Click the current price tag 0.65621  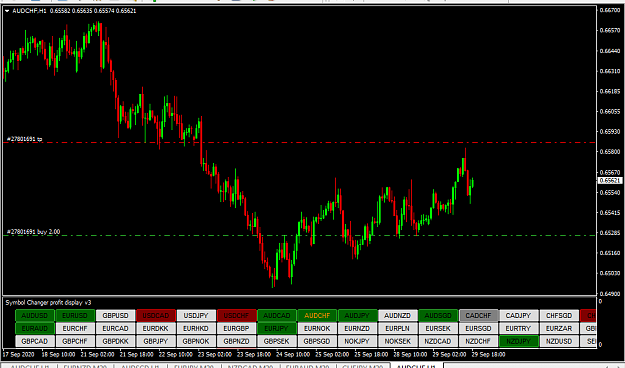pyautogui.click(x=610, y=180)
